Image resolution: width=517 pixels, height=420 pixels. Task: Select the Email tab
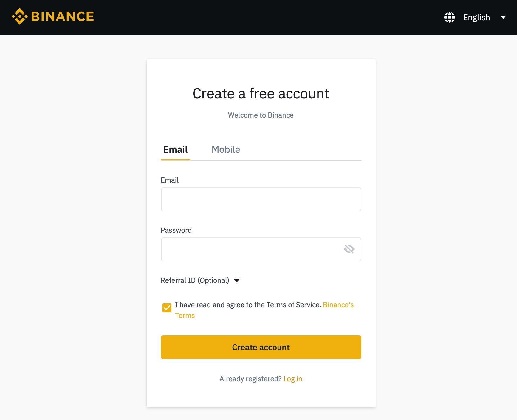pos(175,149)
